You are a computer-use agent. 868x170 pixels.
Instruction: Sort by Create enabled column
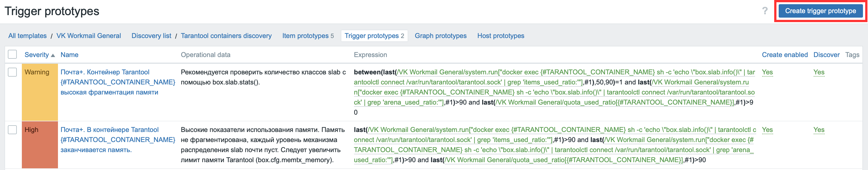(785, 55)
